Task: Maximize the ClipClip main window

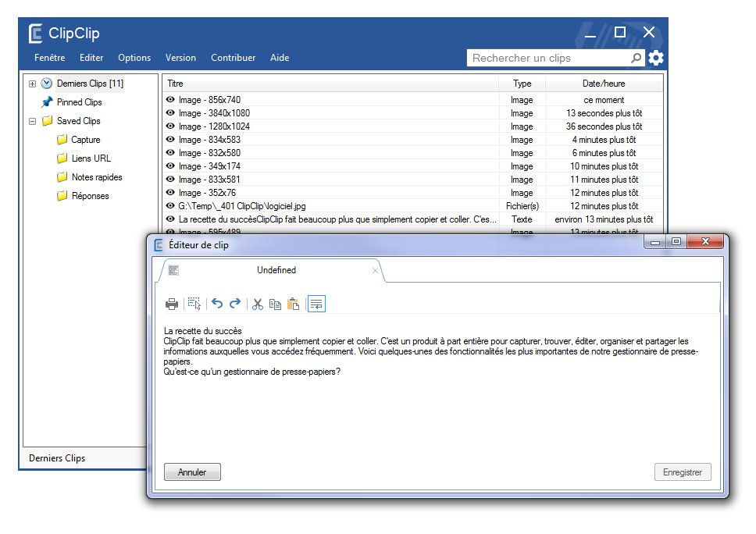Action: (x=620, y=32)
